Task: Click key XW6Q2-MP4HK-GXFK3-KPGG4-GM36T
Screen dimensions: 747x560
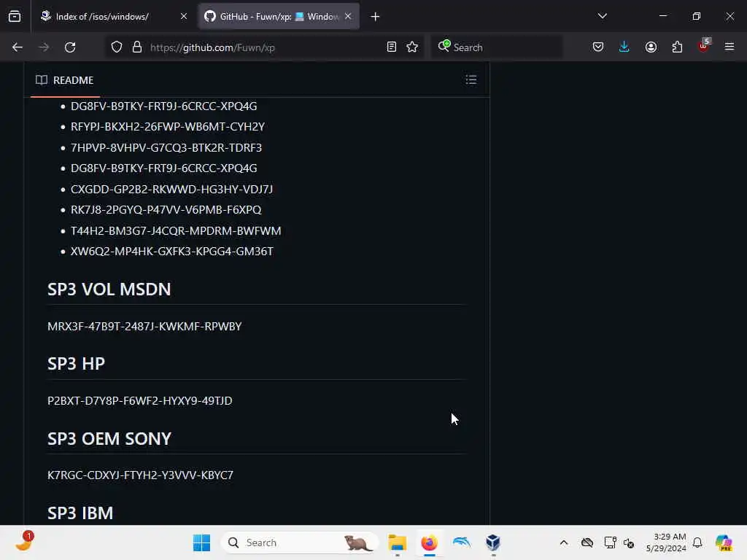Action: (x=172, y=251)
